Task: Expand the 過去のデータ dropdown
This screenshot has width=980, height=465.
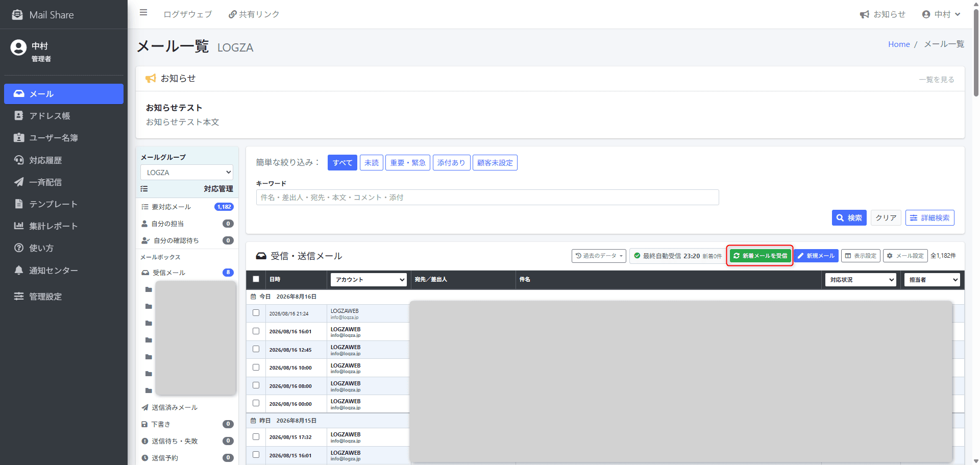Action: (599, 256)
